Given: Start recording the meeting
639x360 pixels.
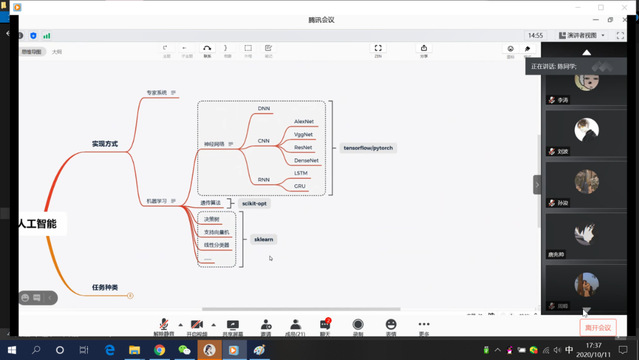Looking at the screenshot, I should [x=358, y=327].
